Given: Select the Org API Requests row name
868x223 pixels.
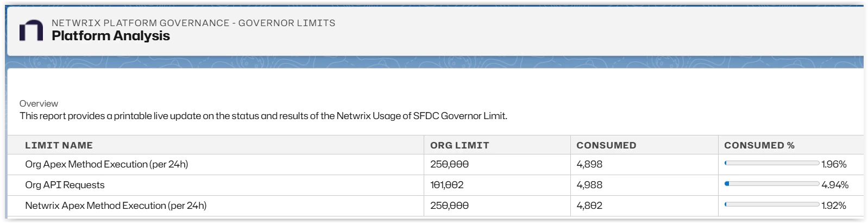Looking at the screenshot, I should point(65,185).
